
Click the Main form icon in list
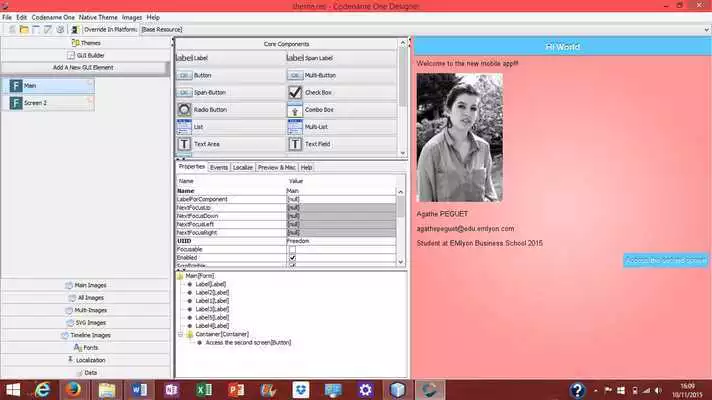[x=15, y=86]
